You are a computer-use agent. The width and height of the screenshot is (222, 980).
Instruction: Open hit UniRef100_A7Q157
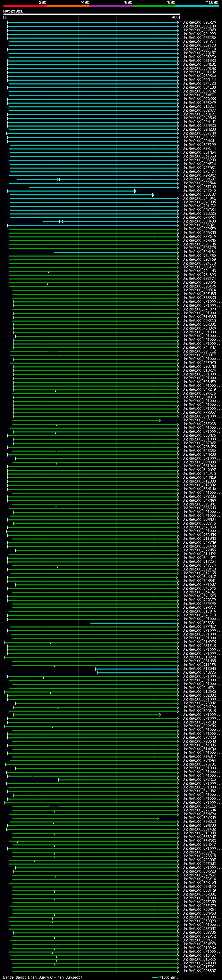click(199, 53)
